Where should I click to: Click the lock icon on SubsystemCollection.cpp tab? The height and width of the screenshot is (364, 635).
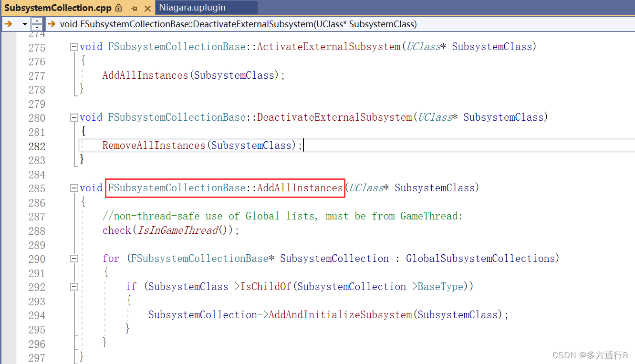pos(118,8)
